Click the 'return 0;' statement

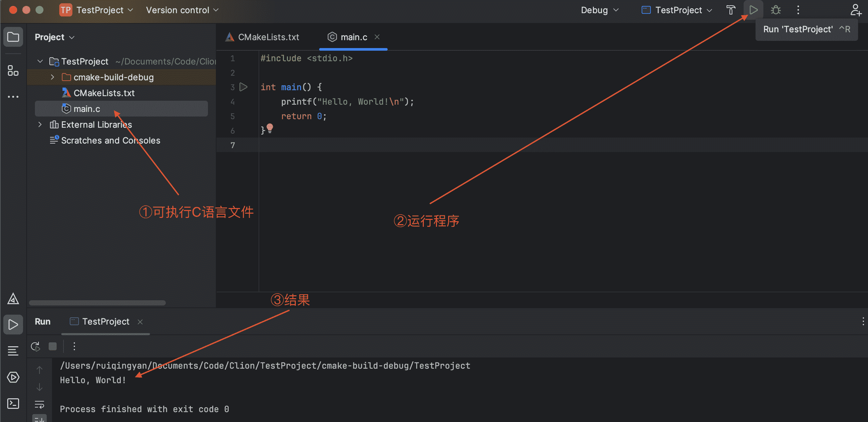coord(304,116)
